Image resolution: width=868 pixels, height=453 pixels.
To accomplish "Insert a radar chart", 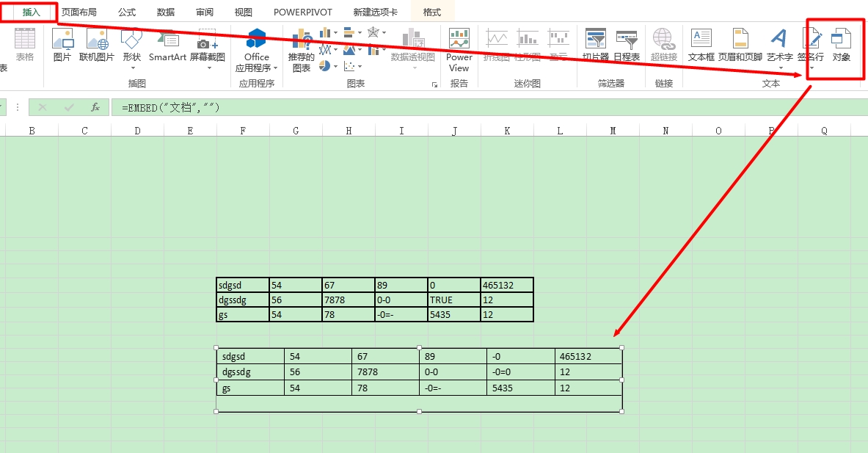I will pyautogui.click(x=373, y=33).
